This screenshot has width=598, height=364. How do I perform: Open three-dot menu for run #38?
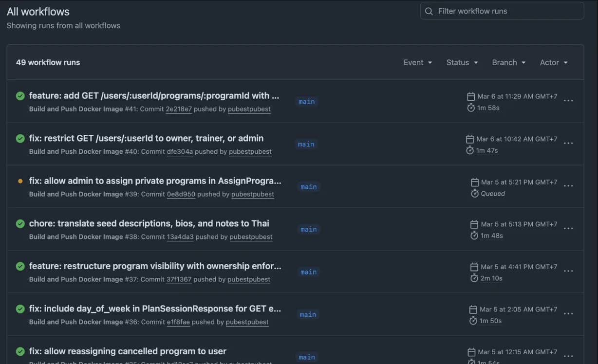(x=568, y=228)
